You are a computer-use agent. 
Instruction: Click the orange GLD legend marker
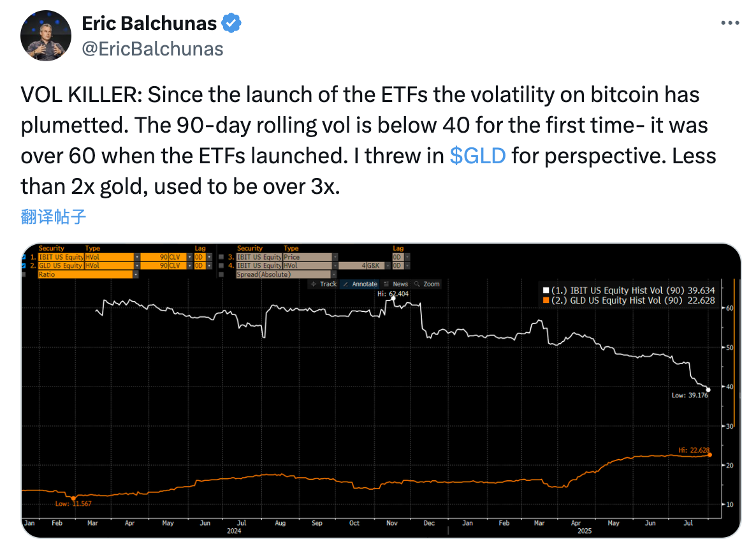pos(546,300)
